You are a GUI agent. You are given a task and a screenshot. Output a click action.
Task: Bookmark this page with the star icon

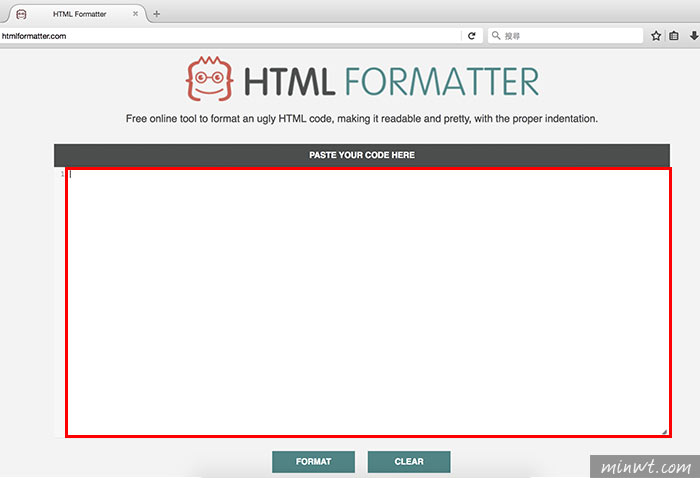pyautogui.click(x=656, y=36)
